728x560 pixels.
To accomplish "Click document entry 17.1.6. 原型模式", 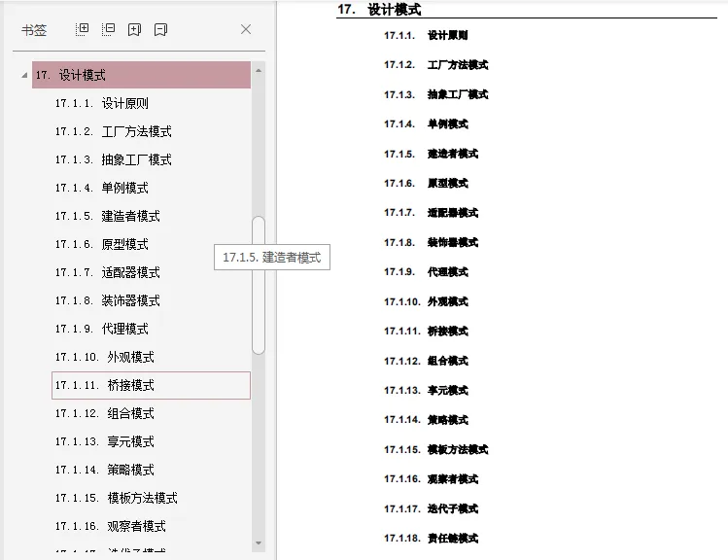I will 426,183.
